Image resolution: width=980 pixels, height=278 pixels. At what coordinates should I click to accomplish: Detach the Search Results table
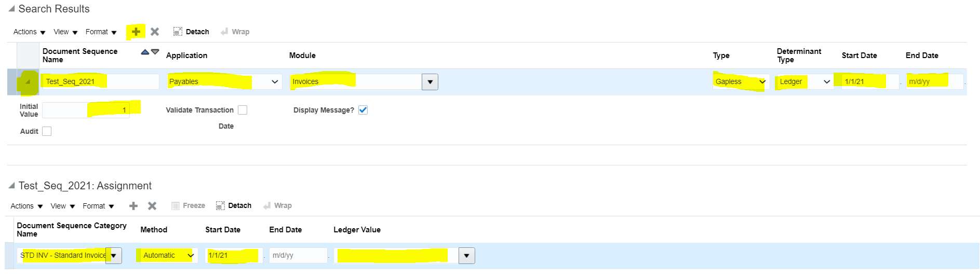point(191,32)
